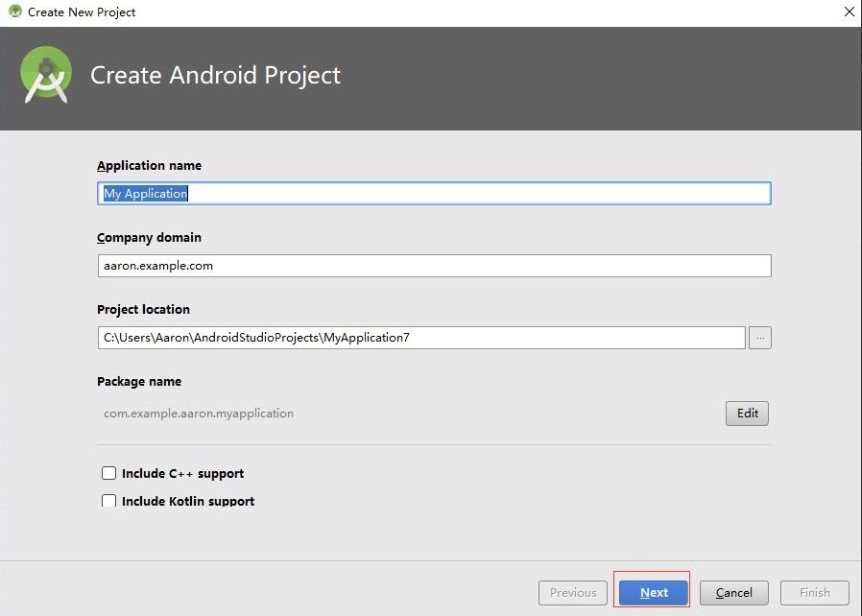This screenshot has width=862, height=616.
Task: Click the Project location label
Action: coord(143,309)
